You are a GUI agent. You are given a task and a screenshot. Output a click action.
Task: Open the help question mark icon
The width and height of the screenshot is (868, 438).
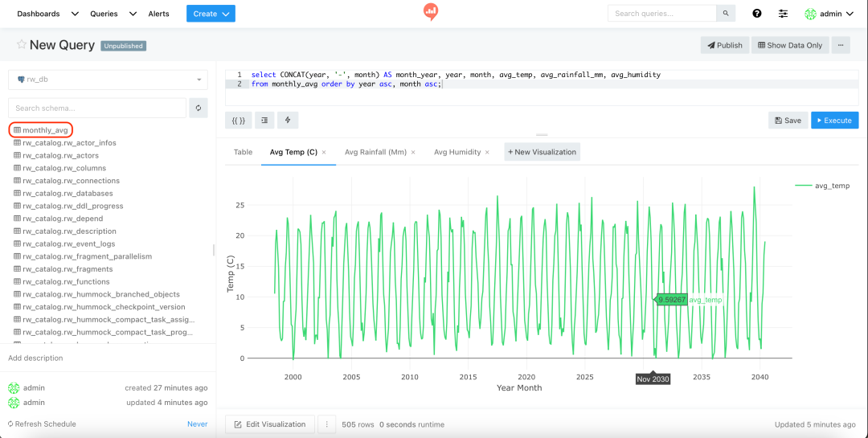coord(756,14)
